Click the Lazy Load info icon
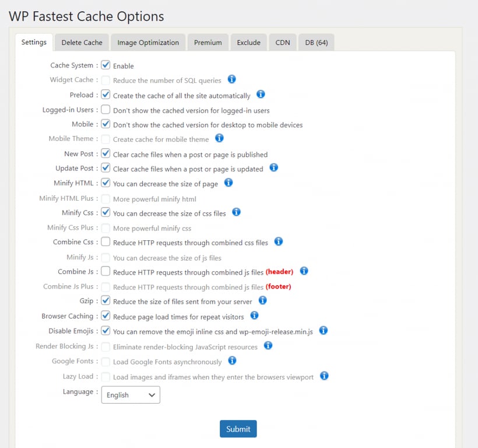The image size is (478, 448). point(325,376)
